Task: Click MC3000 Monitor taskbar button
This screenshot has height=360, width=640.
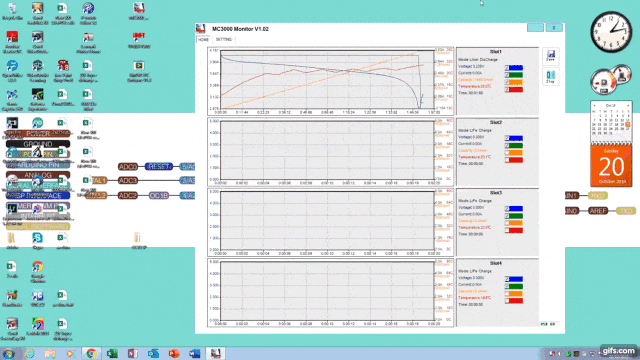Action: pyautogui.click(x=215, y=353)
